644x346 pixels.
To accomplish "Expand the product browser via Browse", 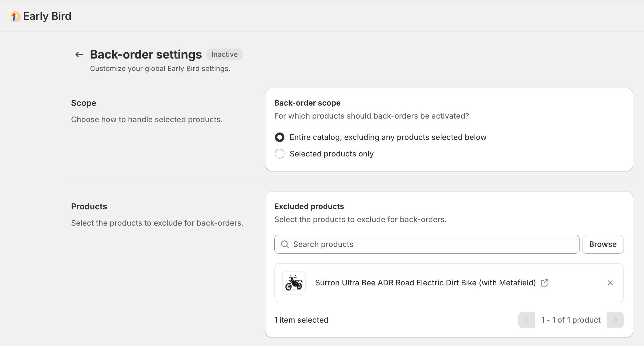I will click(603, 244).
